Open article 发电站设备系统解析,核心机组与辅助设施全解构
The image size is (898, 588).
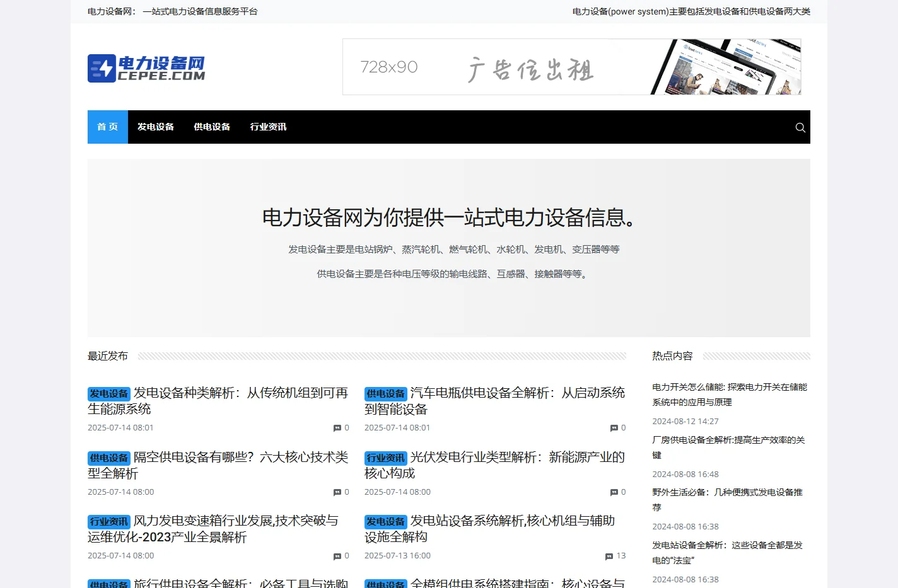[x=490, y=529]
